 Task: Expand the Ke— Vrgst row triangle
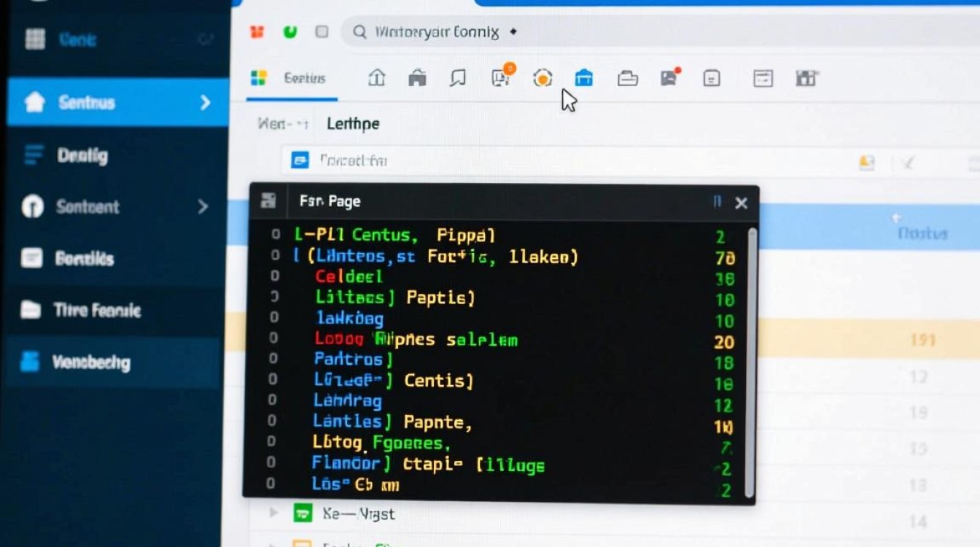tap(274, 513)
